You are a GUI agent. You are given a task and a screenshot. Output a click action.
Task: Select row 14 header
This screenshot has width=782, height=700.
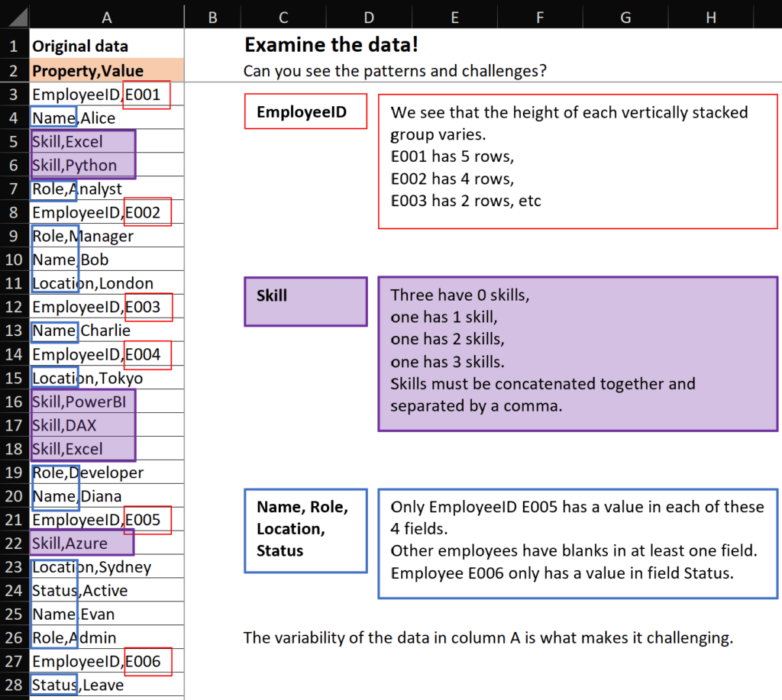click(x=15, y=354)
